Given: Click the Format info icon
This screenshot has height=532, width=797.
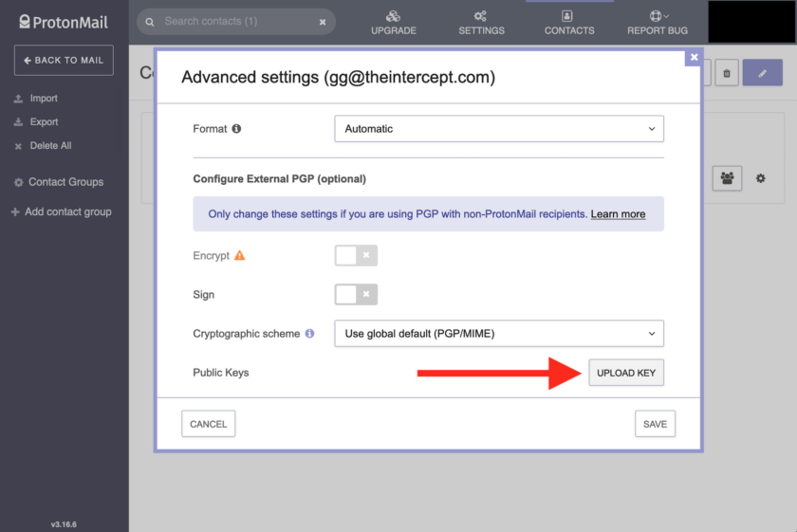Looking at the screenshot, I should [x=236, y=129].
